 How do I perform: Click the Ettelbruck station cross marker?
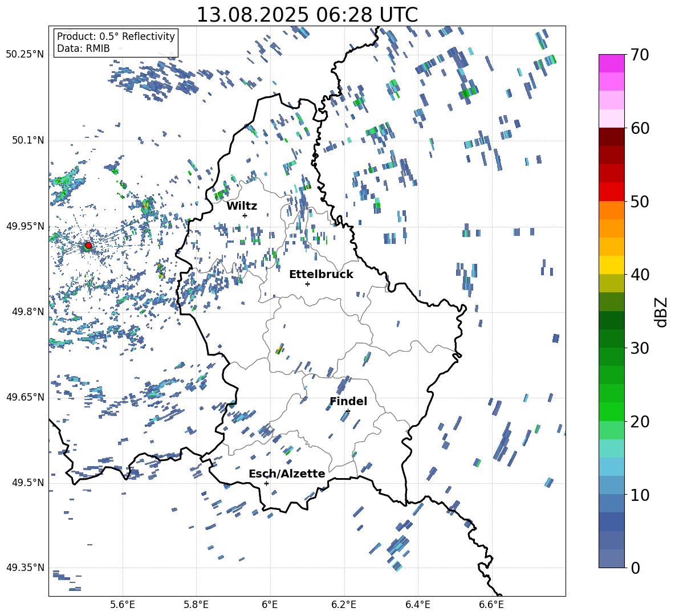(x=307, y=284)
